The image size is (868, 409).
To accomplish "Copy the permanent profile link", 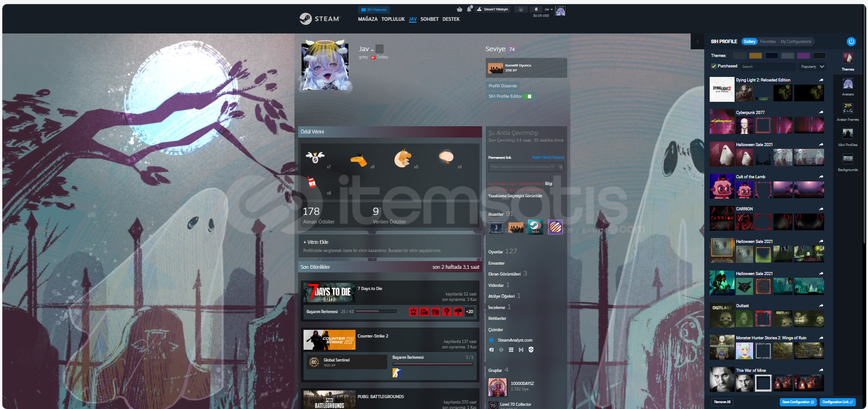I will click(x=561, y=167).
